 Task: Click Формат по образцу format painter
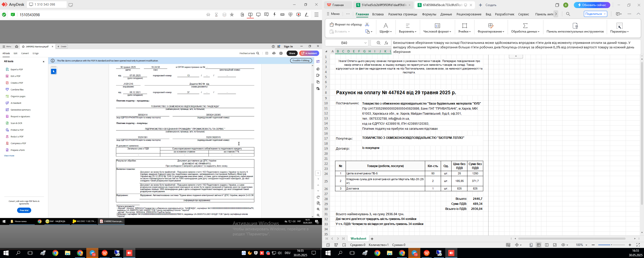pos(346,24)
